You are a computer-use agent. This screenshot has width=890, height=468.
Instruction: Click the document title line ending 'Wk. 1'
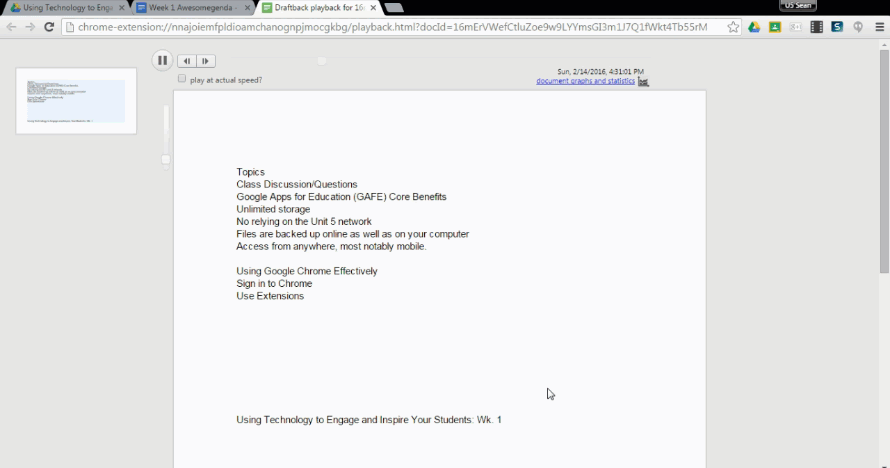[369, 420]
